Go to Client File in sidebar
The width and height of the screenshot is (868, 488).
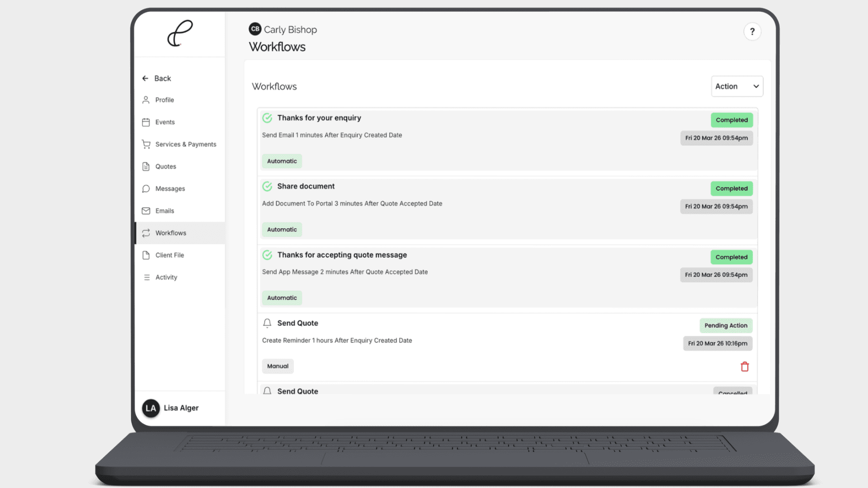pyautogui.click(x=170, y=255)
